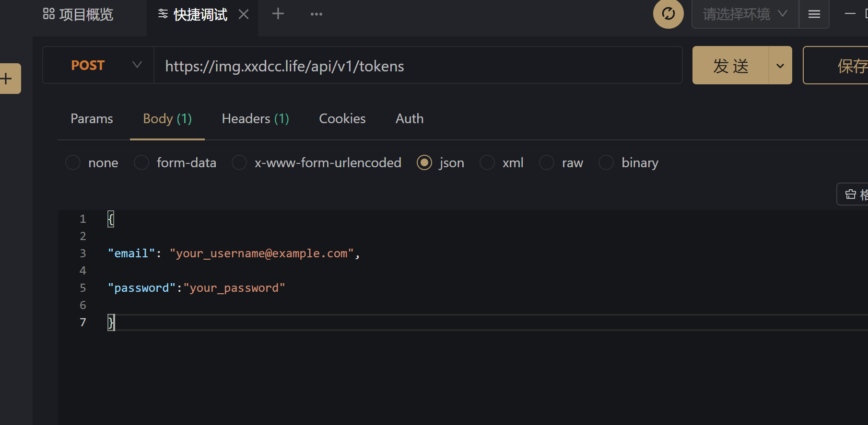The height and width of the screenshot is (425, 868).
Task: Click the 发送 send button
Action: coord(730,66)
